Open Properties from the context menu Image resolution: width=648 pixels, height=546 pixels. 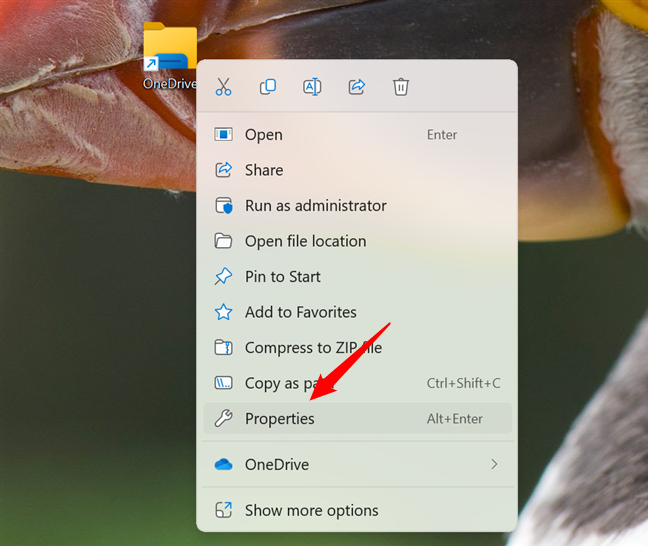pos(357,419)
